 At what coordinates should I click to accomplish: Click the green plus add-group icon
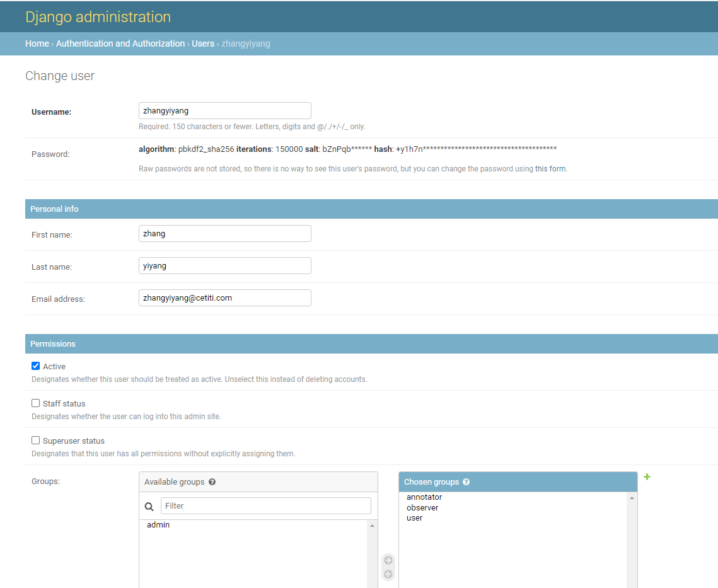[x=647, y=476]
